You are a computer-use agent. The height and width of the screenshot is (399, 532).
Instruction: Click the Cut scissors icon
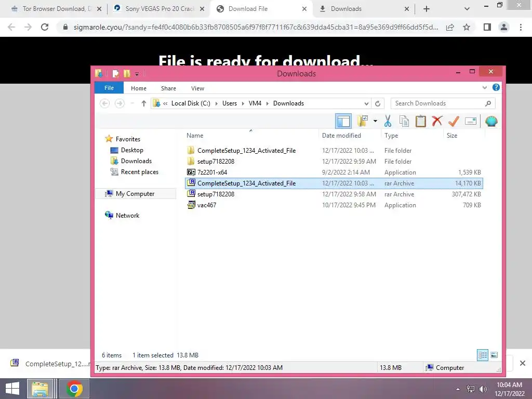pyautogui.click(x=388, y=121)
